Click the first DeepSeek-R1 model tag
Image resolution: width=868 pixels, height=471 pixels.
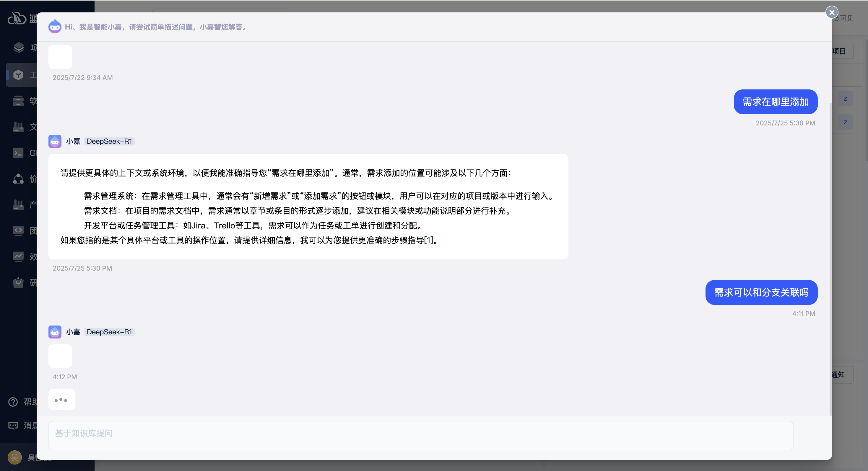[x=109, y=141]
